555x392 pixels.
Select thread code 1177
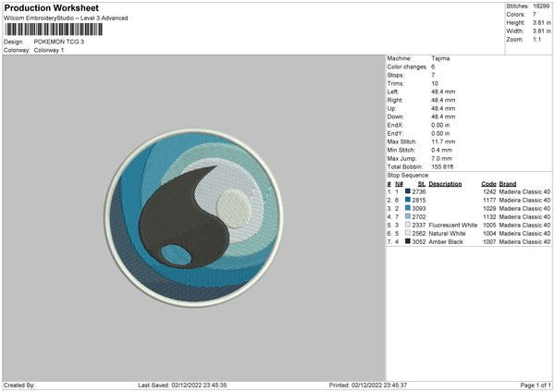[x=489, y=201]
